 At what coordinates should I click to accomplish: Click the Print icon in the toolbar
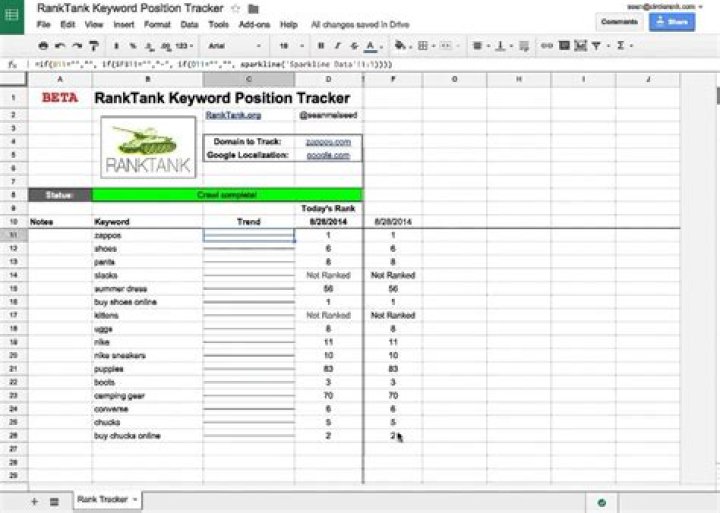point(43,45)
